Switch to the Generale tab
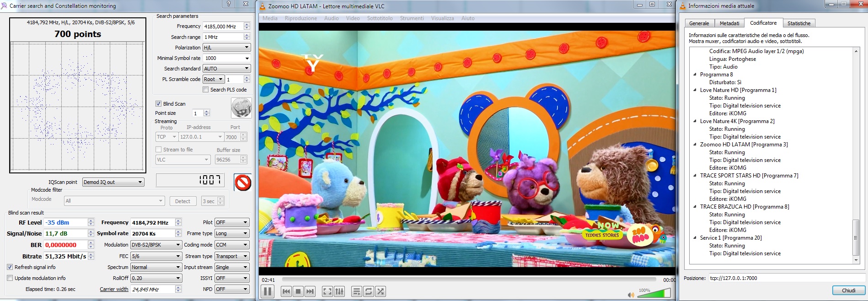Screen dimensions: 868x301 [699, 23]
